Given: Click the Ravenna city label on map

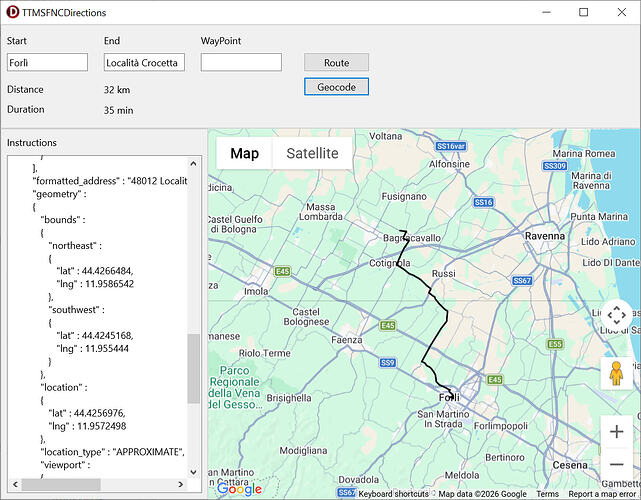Looking at the screenshot, I should point(545,236).
